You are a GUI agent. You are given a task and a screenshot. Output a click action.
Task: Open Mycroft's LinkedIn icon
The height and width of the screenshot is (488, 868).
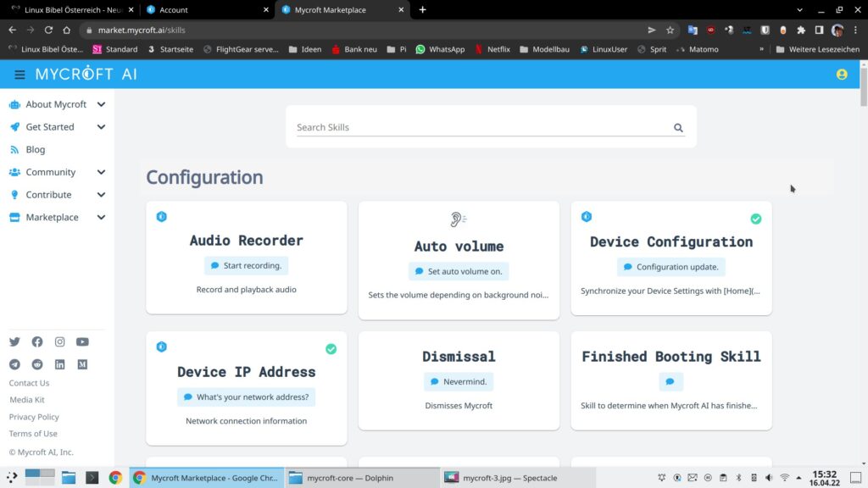[60, 364]
